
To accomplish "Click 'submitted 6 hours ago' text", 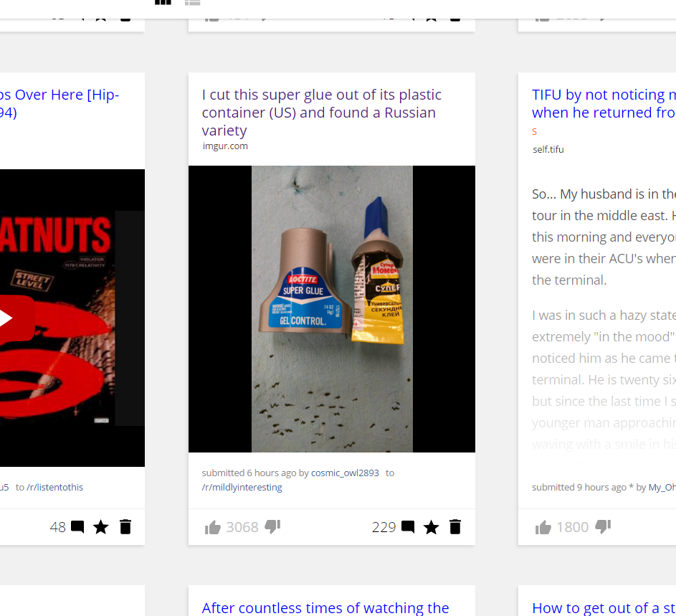I will pyautogui.click(x=249, y=473).
